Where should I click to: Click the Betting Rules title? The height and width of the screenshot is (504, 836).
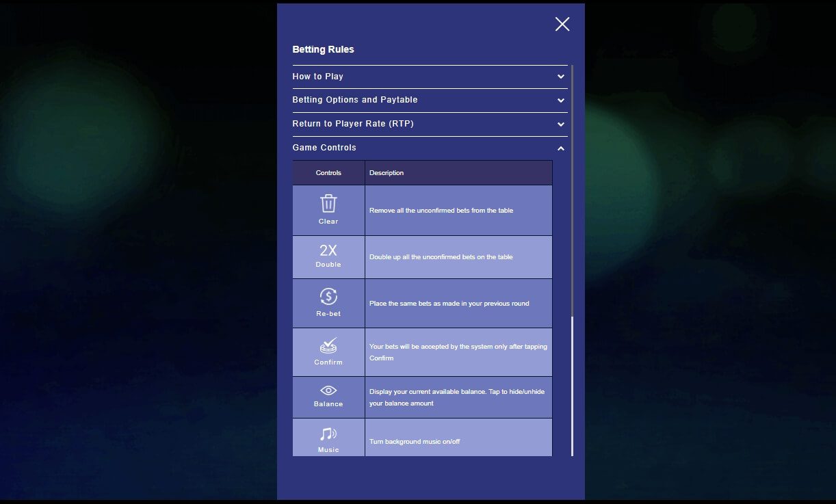click(x=323, y=49)
